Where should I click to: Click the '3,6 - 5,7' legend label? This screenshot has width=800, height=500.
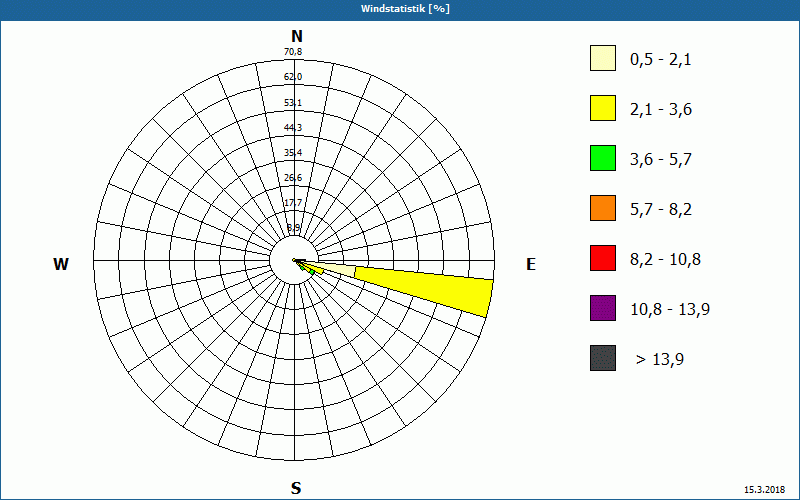pyautogui.click(x=661, y=160)
